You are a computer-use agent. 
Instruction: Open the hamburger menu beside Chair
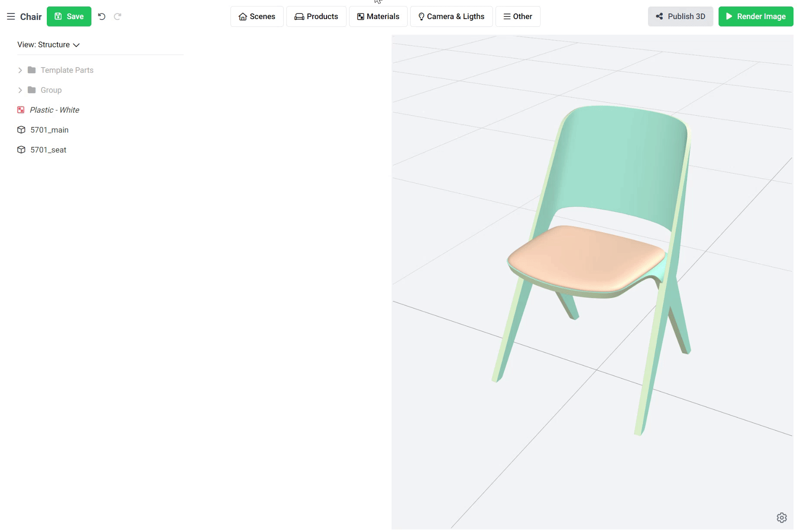(x=11, y=16)
